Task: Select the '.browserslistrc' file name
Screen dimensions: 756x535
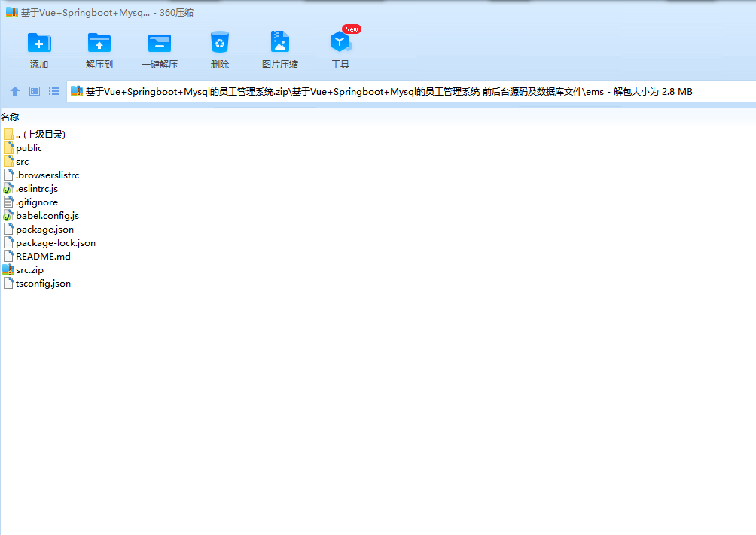Action: point(47,175)
